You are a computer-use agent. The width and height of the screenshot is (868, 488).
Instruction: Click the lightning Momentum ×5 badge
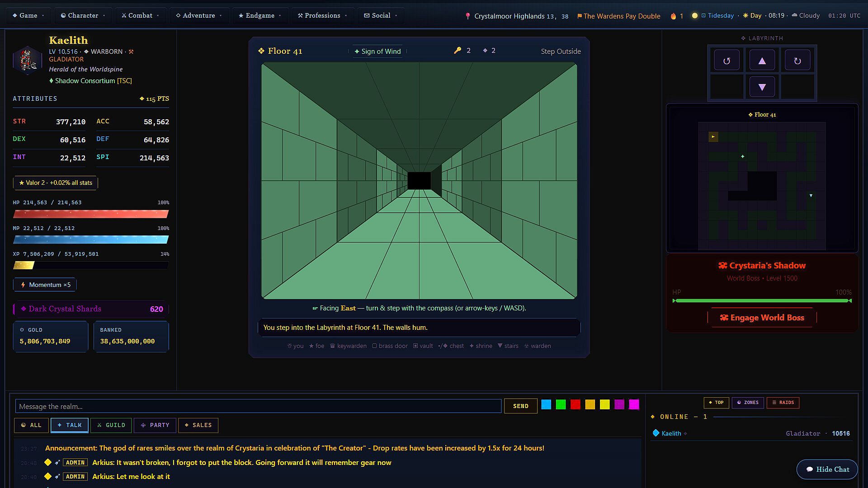pos(45,285)
